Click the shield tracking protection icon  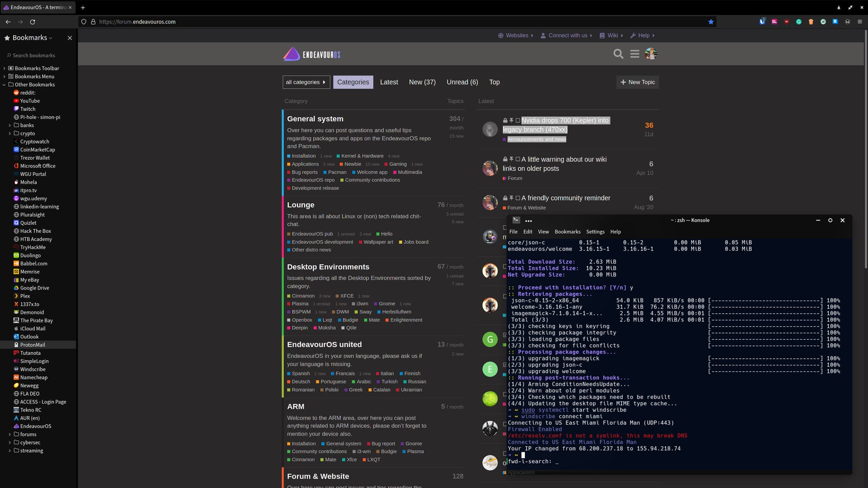pos(84,22)
